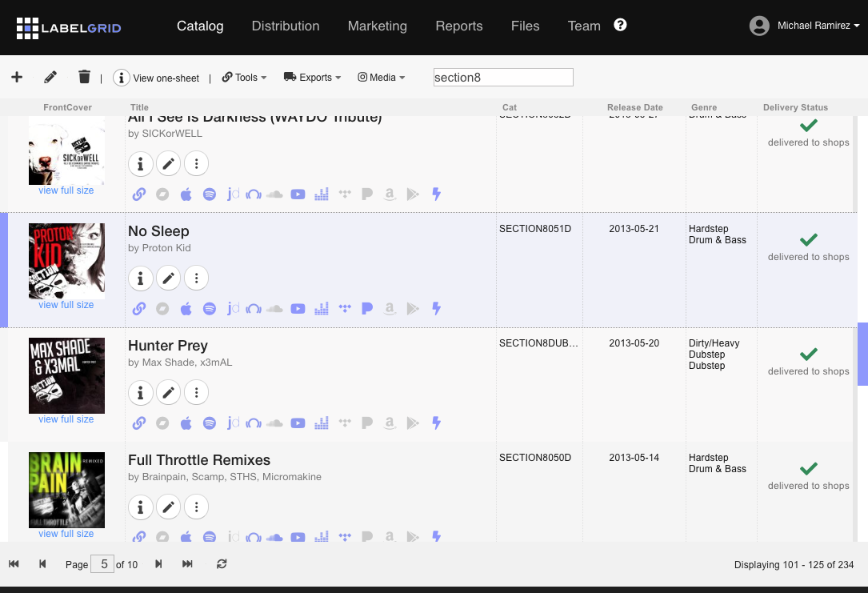Open the help question mark icon

tap(620, 25)
